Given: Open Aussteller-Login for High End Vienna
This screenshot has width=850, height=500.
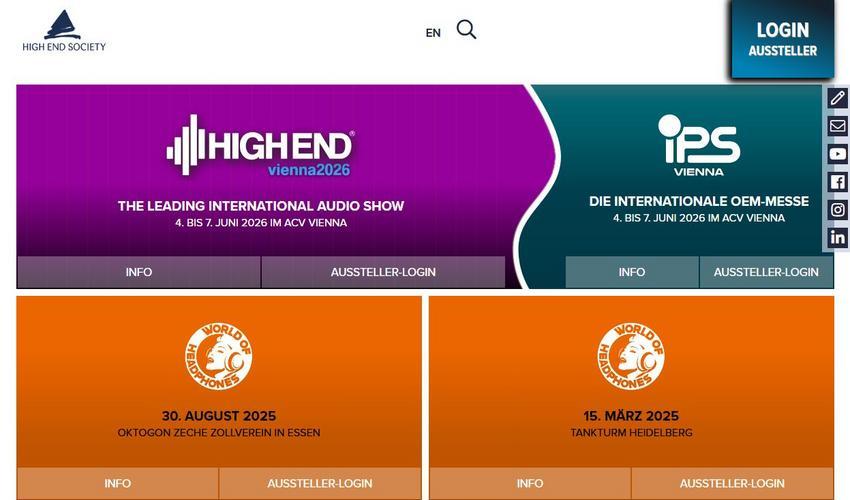Looking at the screenshot, I should pos(383,272).
